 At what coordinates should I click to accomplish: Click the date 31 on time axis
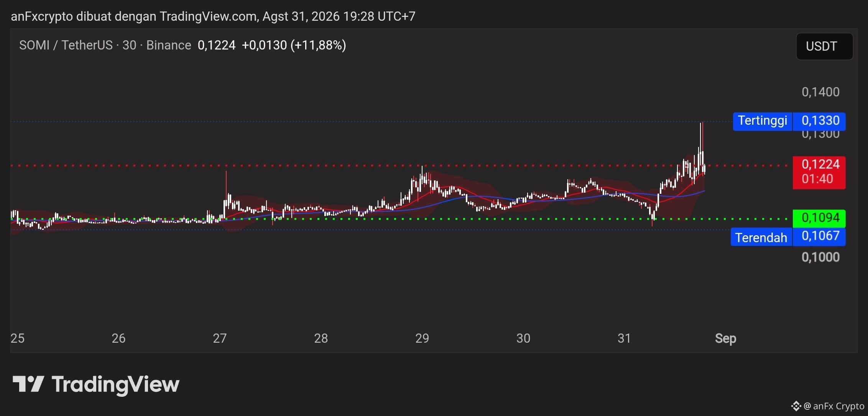[x=624, y=338]
